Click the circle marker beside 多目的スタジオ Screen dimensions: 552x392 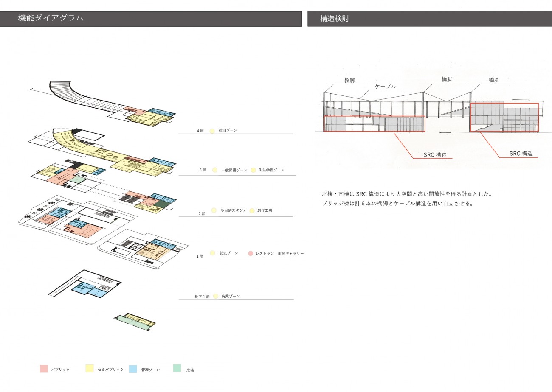pos(214,210)
